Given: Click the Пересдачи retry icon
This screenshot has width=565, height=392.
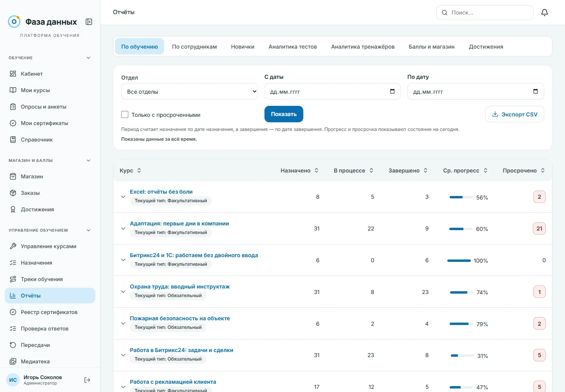Looking at the screenshot, I should tap(13, 345).
